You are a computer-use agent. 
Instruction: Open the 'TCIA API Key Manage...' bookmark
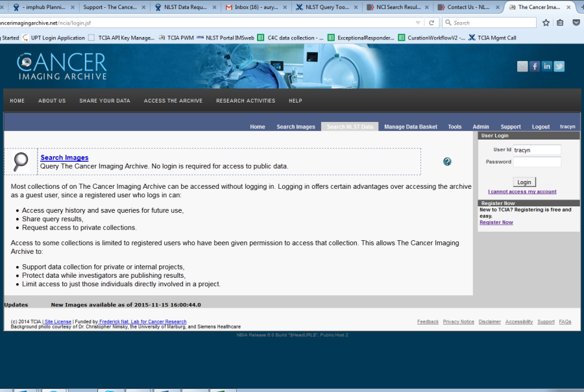pyautogui.click(x=121, y=38)
